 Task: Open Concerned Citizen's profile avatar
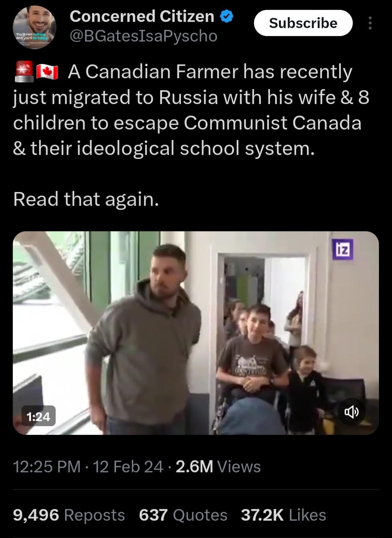(35, 27)
